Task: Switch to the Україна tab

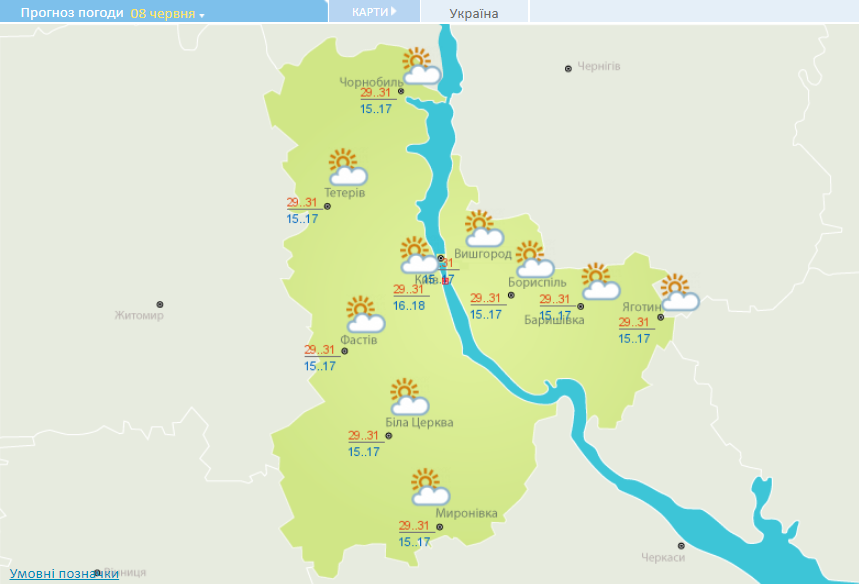Action: pos(474,13)
